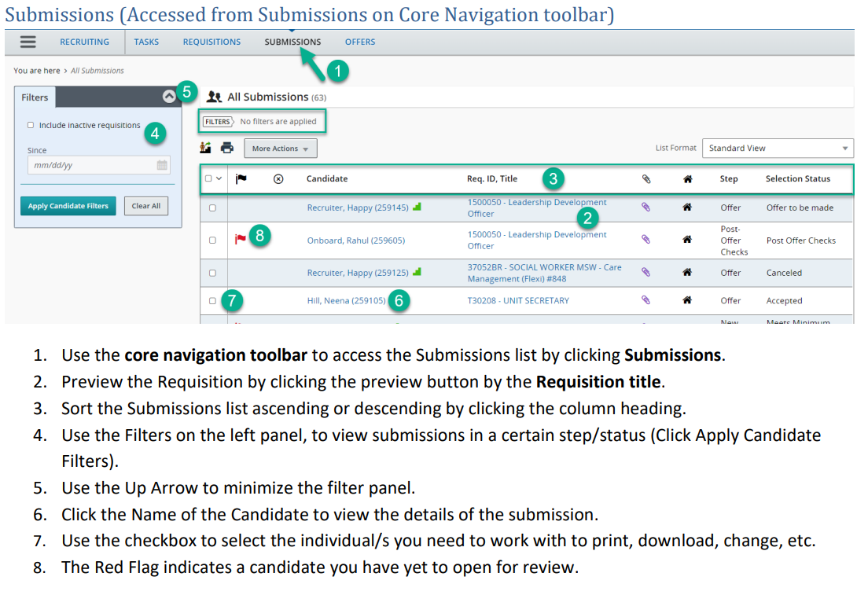Image resolution: width=868 pixels, height=595 pixels.
Task: Open T30208 - UNIT SECRETARY requisition
Action: 518,300
